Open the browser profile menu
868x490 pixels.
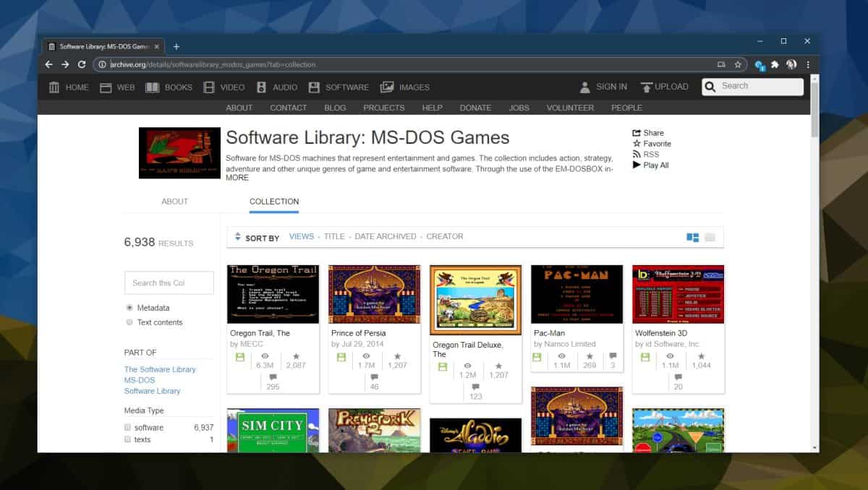pos(791,64)
